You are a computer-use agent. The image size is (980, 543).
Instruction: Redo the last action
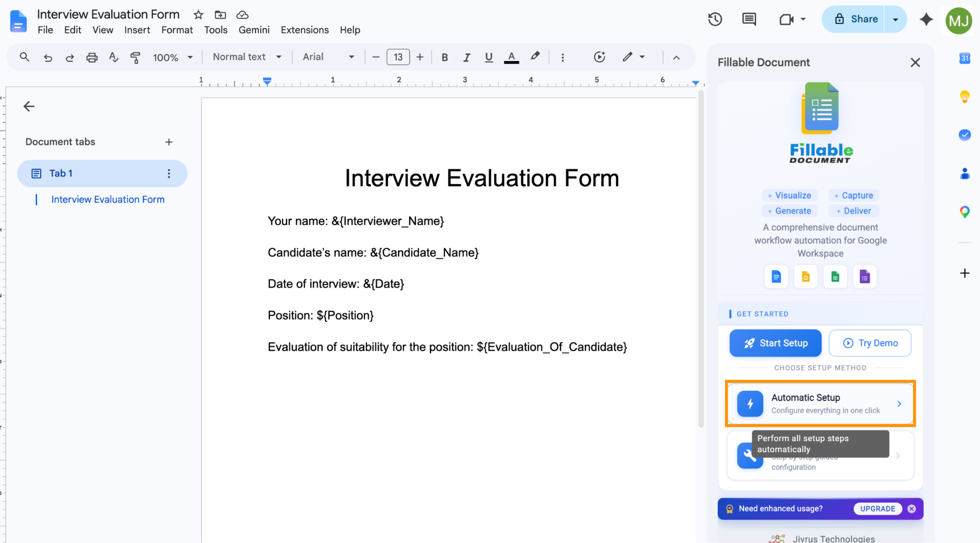click(70, 57)
